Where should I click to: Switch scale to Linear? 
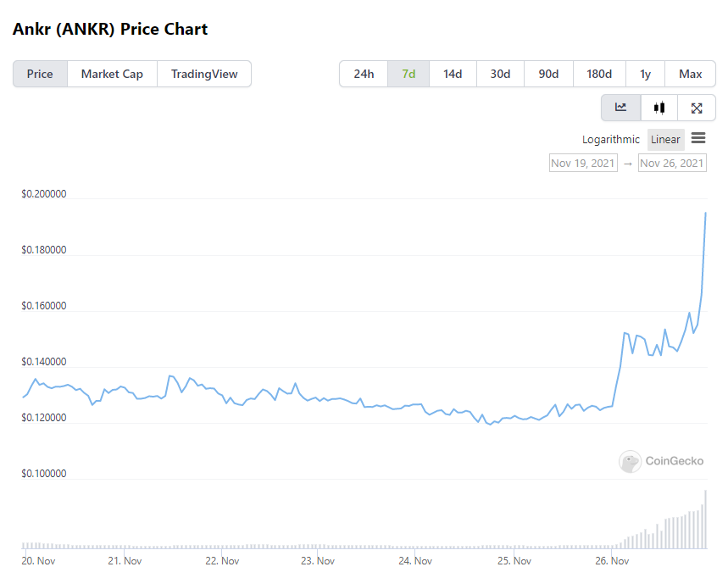pos(665,139)
